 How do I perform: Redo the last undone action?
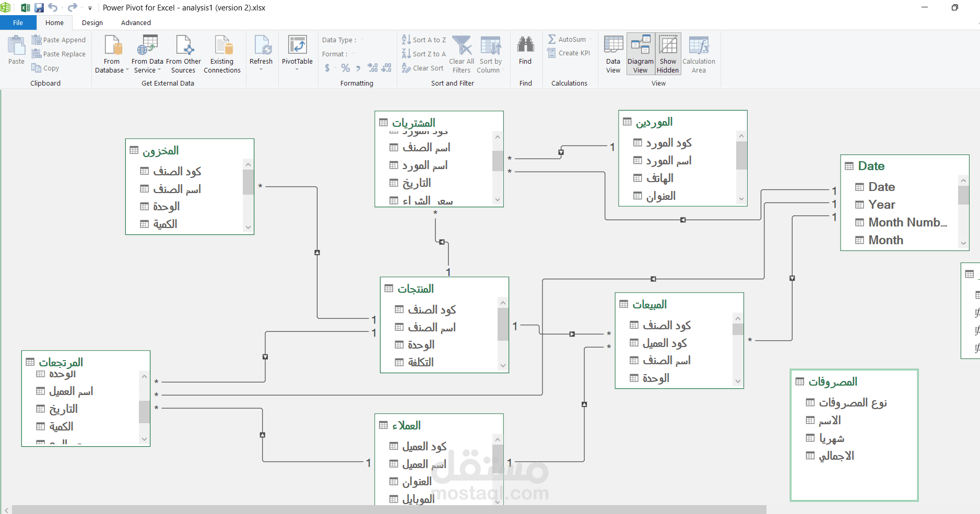pyautogui.click(x=73, y=8)
